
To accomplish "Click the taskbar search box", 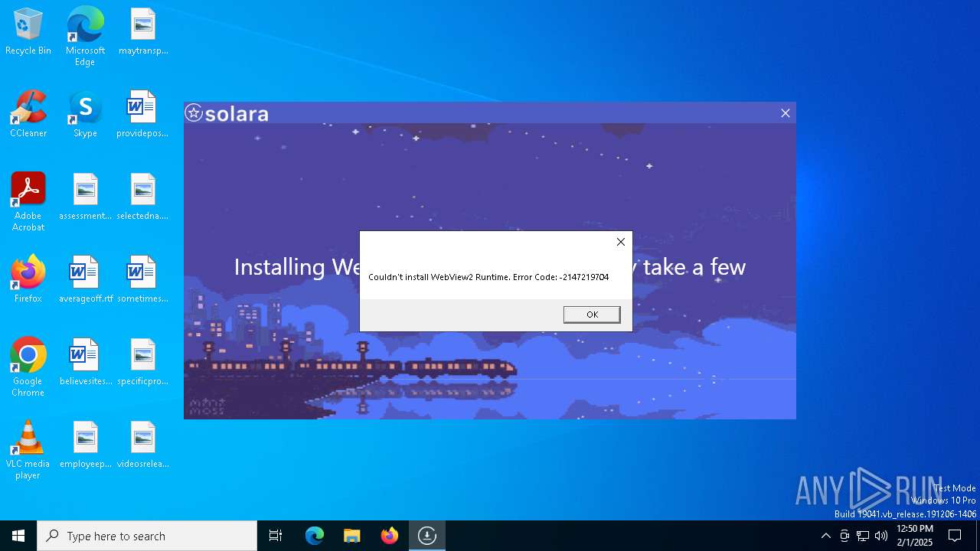I will point(147,536).
